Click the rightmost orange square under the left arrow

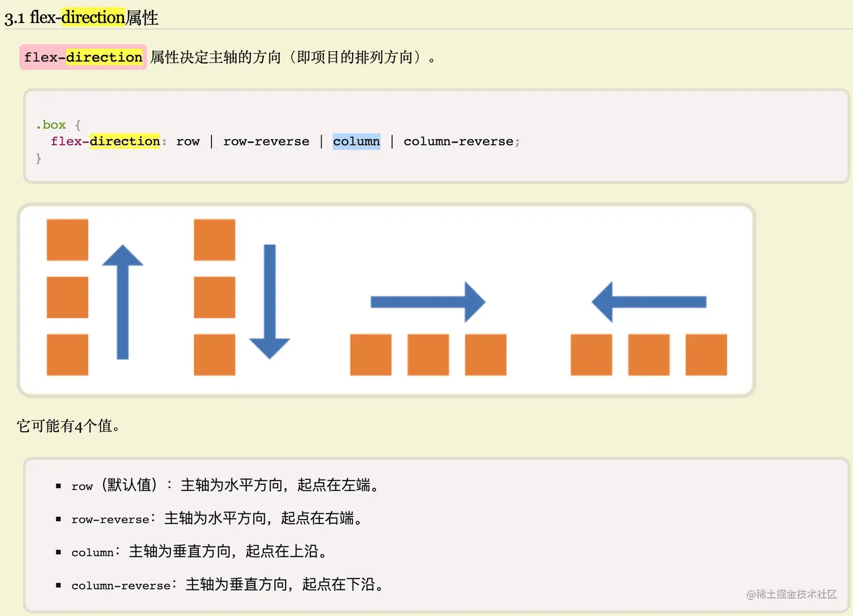(x=707, y=355)
